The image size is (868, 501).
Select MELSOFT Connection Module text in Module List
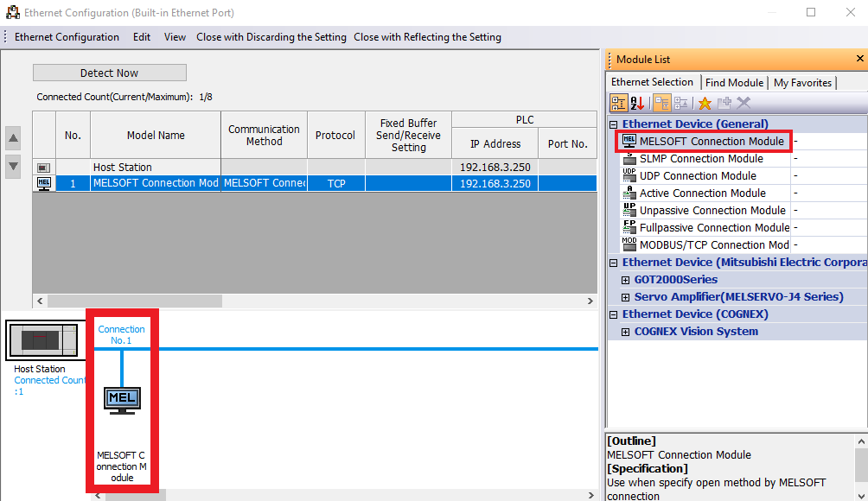tap(712, 141)
